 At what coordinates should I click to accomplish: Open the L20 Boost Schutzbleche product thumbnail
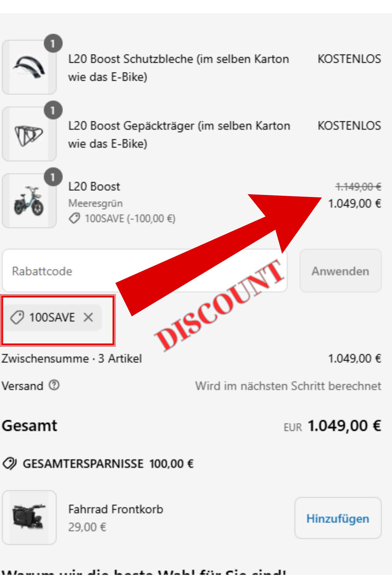click(x=29, y=67)
